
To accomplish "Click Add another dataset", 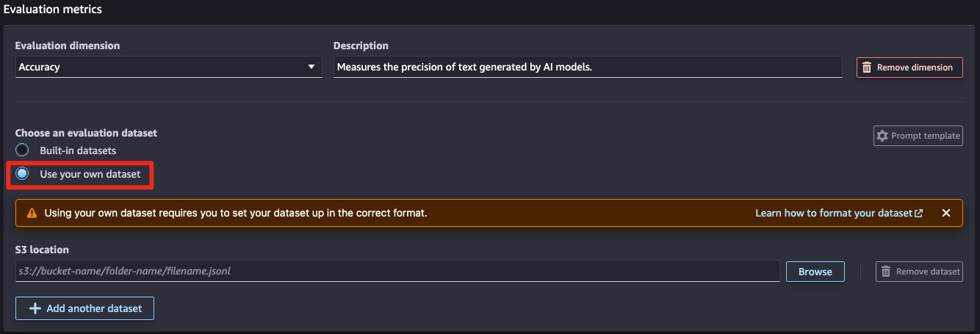I will click(84, 308).
